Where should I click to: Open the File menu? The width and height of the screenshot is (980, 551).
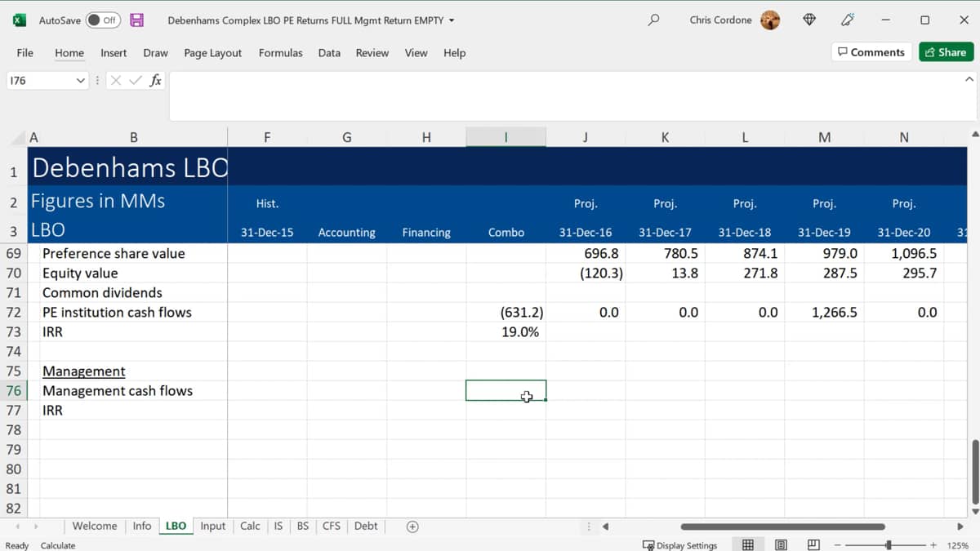(25, 52)
